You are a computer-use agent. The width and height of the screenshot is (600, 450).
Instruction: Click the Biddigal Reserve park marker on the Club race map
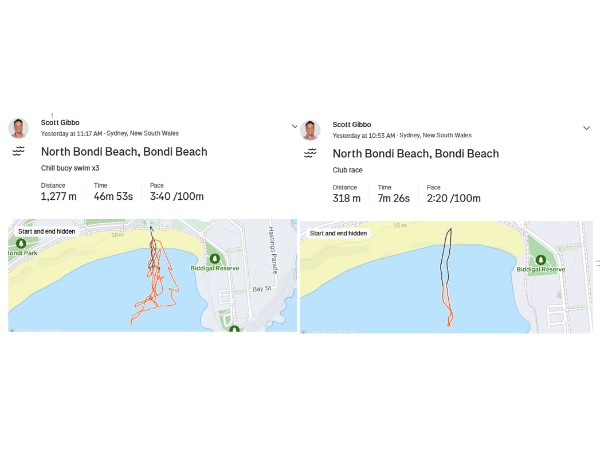[537, 255]
